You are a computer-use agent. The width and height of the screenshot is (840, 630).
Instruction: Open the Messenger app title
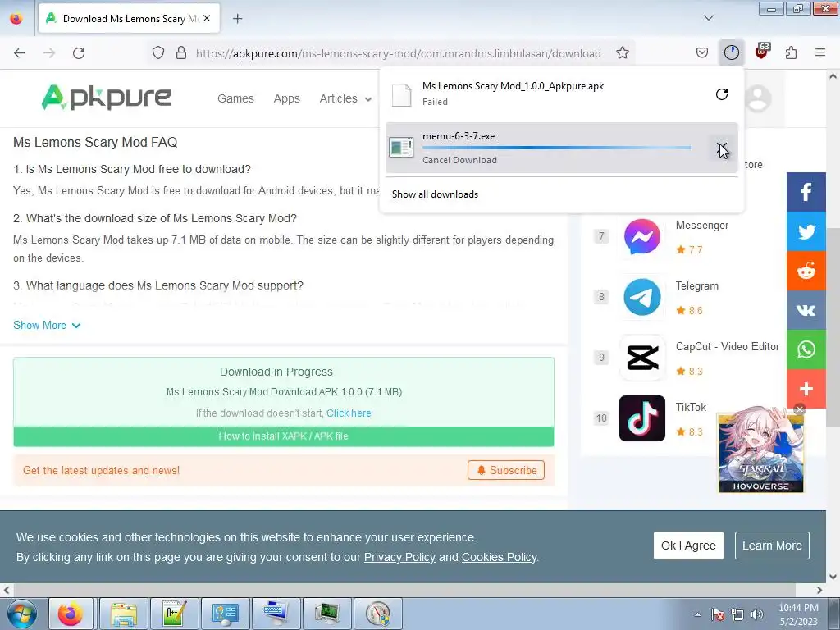tap(702, 225)
